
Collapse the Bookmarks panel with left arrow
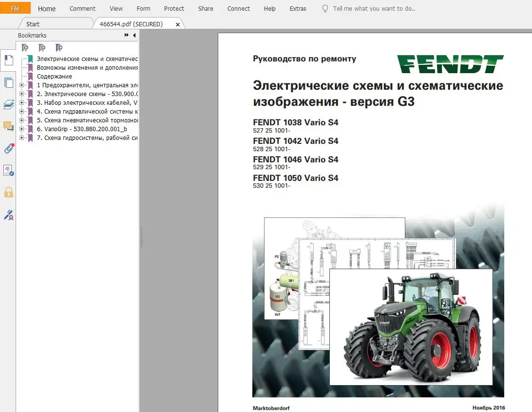pos(134,36)
